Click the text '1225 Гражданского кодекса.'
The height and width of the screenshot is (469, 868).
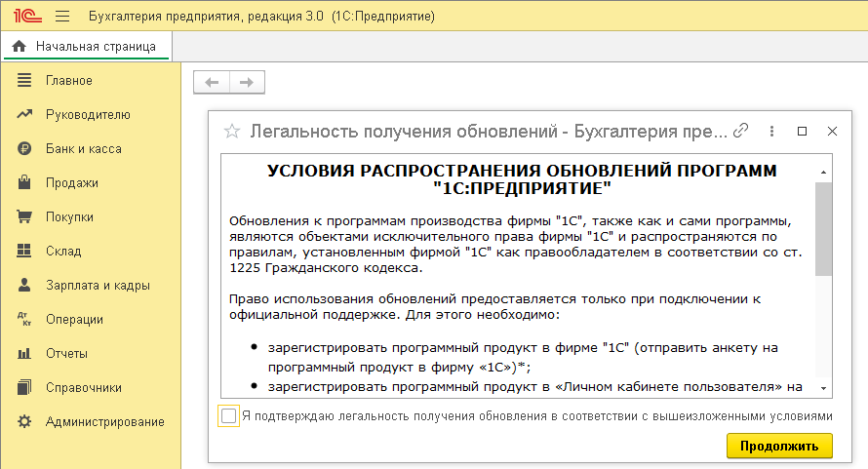coord(326,268)
